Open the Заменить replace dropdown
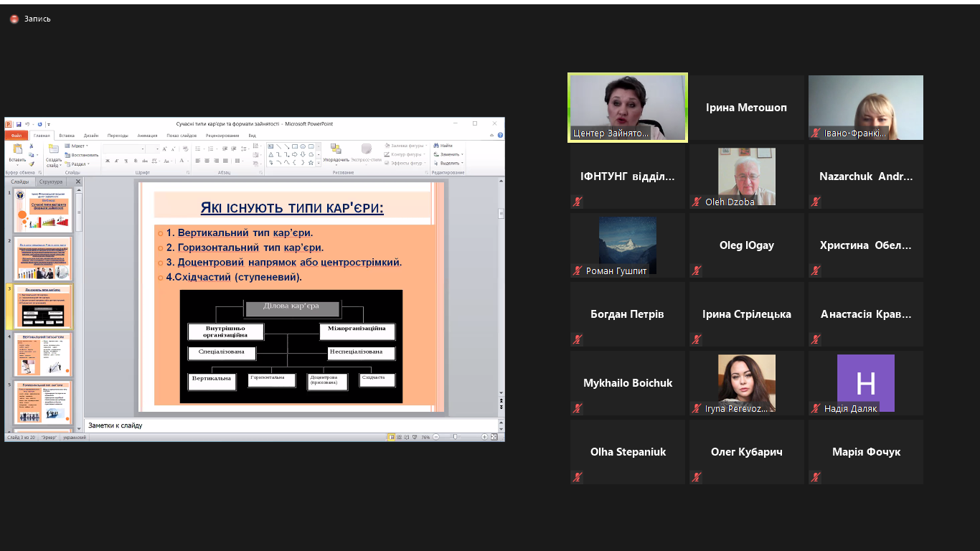The image size is (980, 551). (448, 154)
